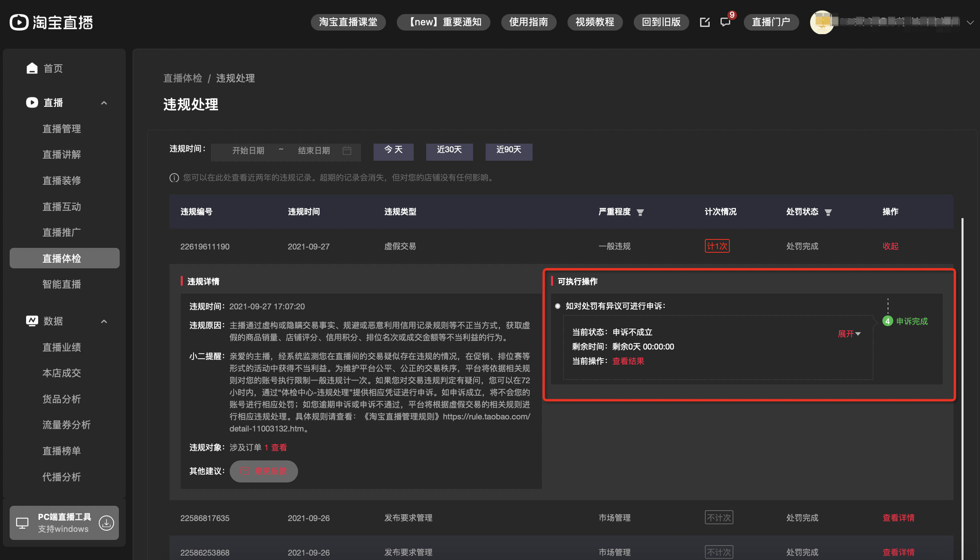Open 代播分析 in sidebar

click(x=62, y=477)
